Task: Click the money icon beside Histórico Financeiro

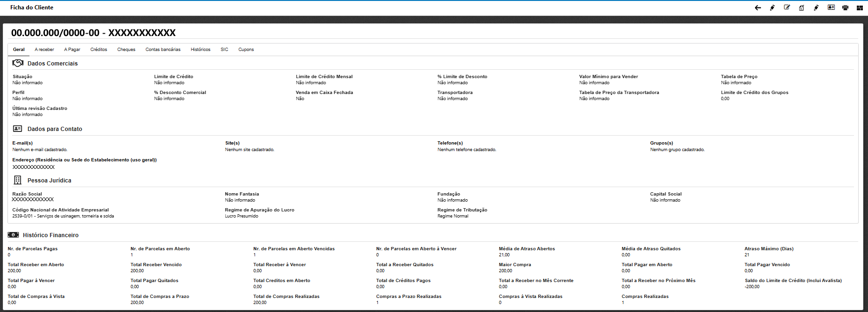Action: [13, 235]
